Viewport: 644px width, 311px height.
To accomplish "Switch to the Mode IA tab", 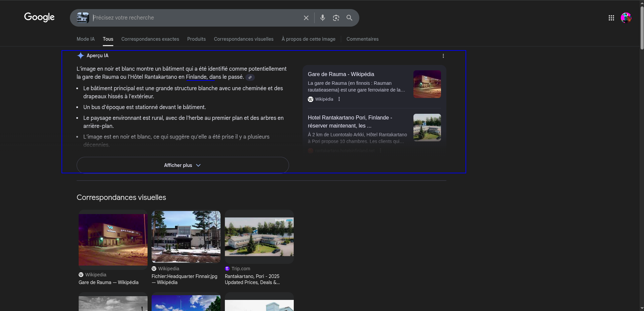I will [86, 39].
